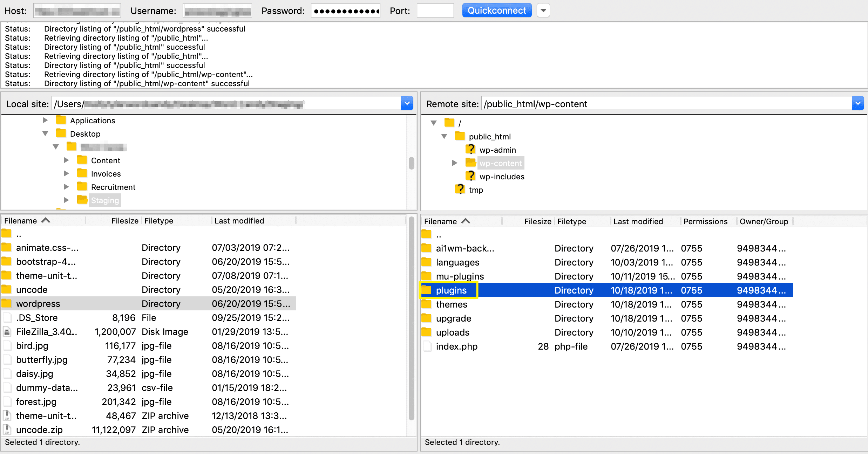The image size is (868, 454).
Task: Focus the Host input field
Action: 77,11
